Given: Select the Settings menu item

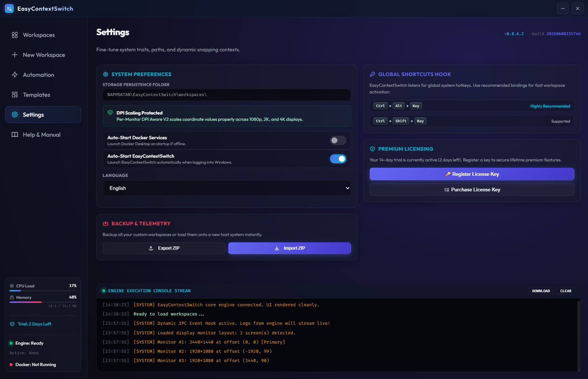Looking at the screenshot, I should [x=43, y=115].
